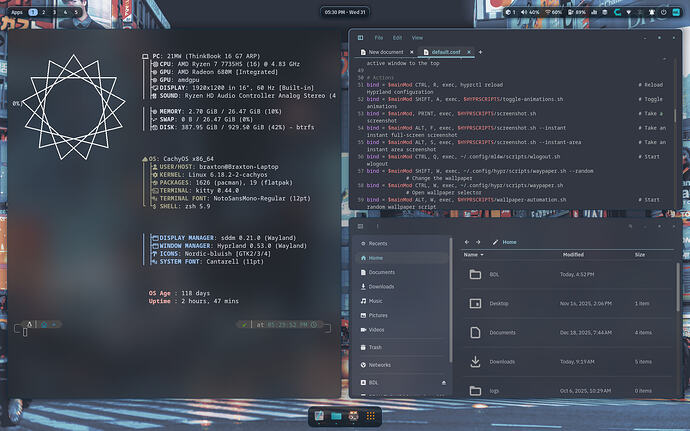Click the volume 40% indicator in top bar

(x=530, y=12)
